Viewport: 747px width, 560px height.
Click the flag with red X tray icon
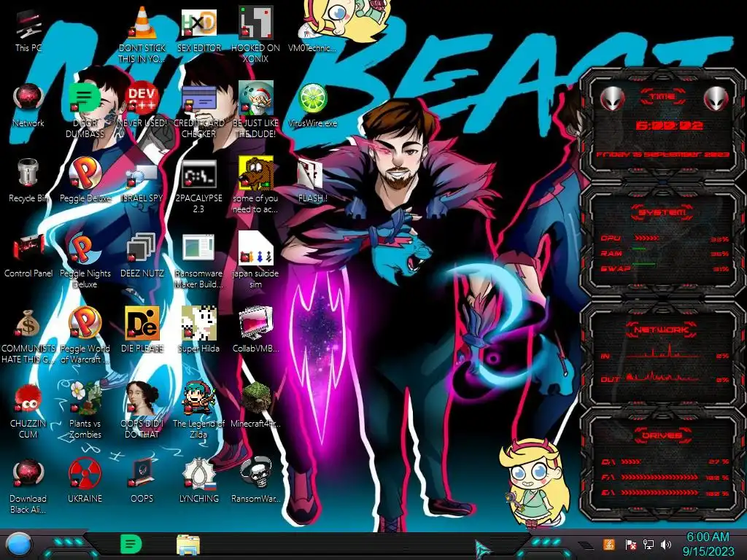coord(630,544)
